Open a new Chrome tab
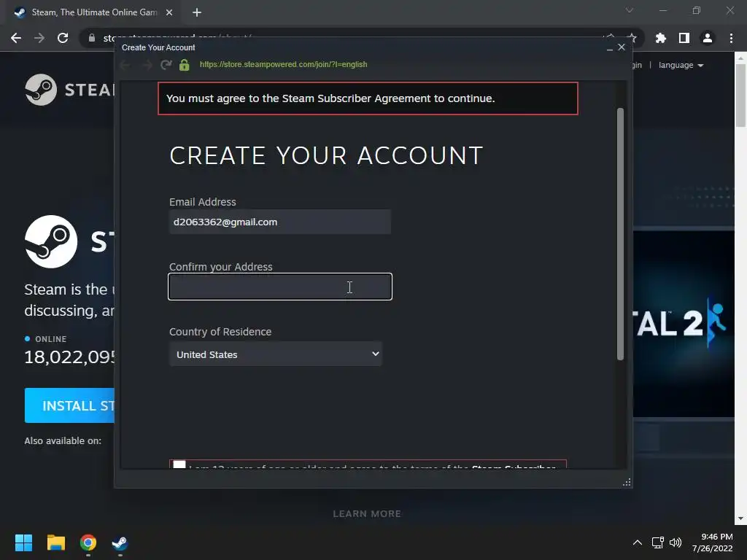The width and height of the screenshot is (747, 560). point(197,12)
